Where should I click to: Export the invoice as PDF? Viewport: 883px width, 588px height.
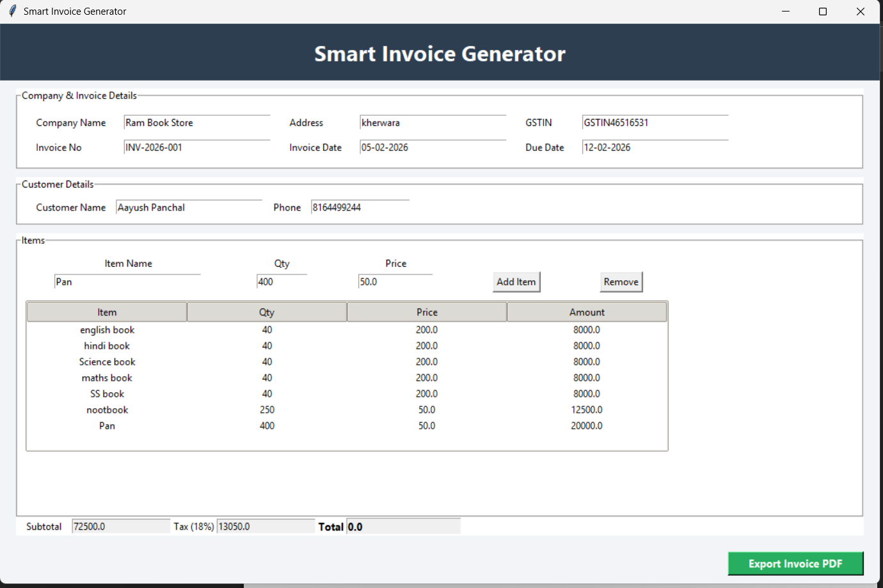click(795, 564)
